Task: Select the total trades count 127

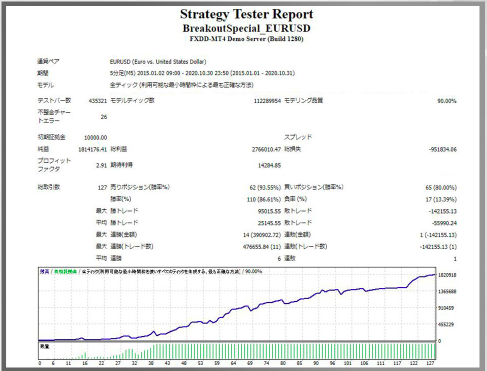Action: coord(102,187)
